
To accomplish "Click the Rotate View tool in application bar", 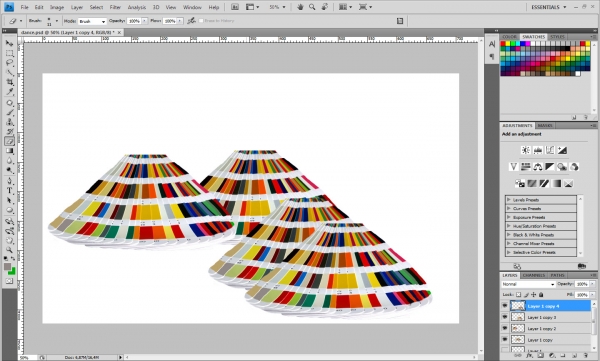I will [324, 7].
